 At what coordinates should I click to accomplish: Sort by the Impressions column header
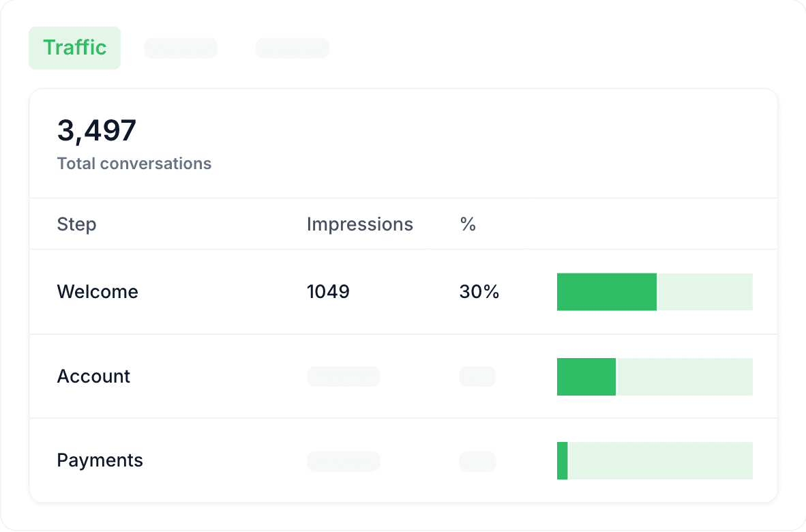point(359,224)
